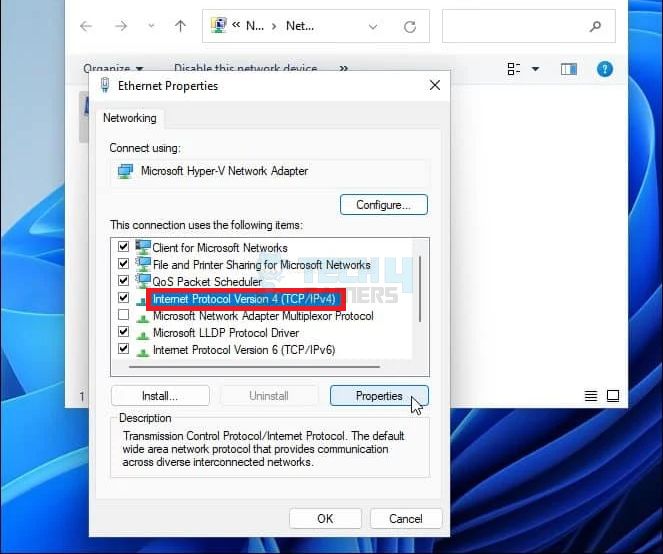Open Properties for selected item
Image resolution: width=663 pixels, height=554 pixels.
[379, 396]
